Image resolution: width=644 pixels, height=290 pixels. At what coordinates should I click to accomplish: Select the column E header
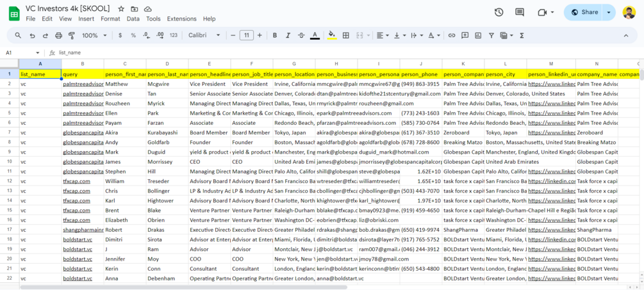[x=210, y=63]
